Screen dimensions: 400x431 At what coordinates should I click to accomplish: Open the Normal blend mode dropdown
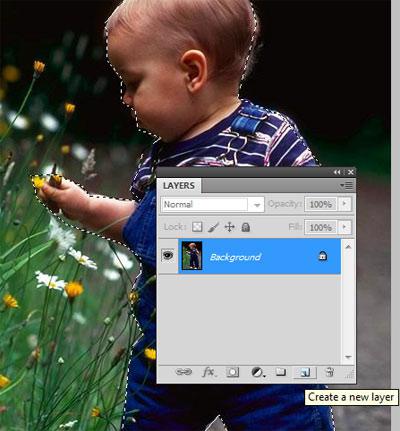(x=213, y=204)
